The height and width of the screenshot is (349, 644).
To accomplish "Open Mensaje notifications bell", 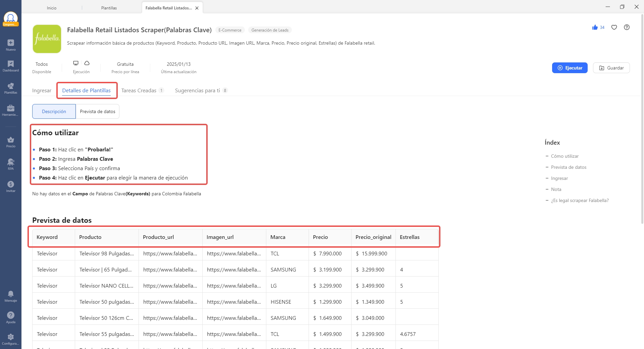I will point(11,294).
